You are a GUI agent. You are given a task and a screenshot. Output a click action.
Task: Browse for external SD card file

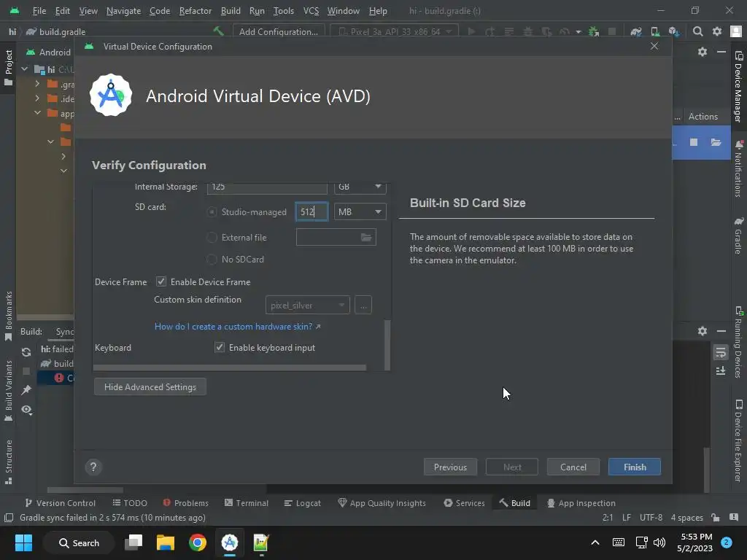(x=366, y=237)
